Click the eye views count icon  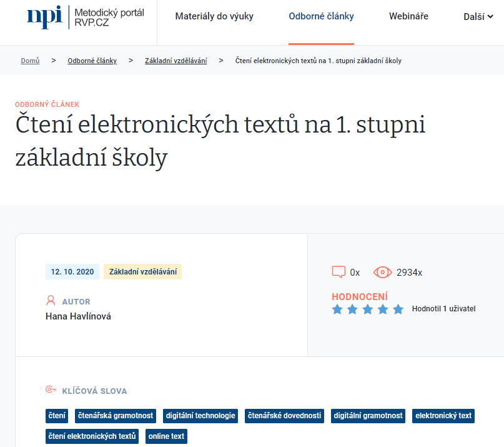382,272
